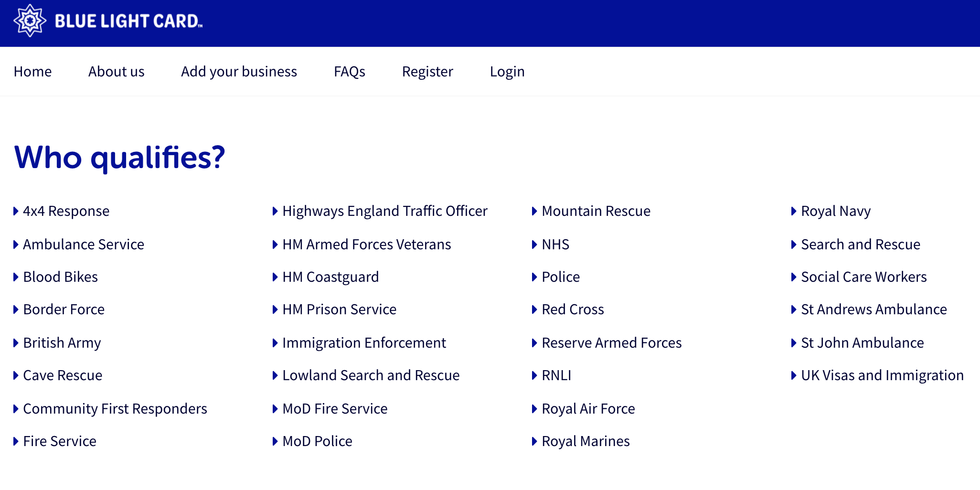Click St John Ambulance
This screenshot has height=490, width=980.
[863, 343]
